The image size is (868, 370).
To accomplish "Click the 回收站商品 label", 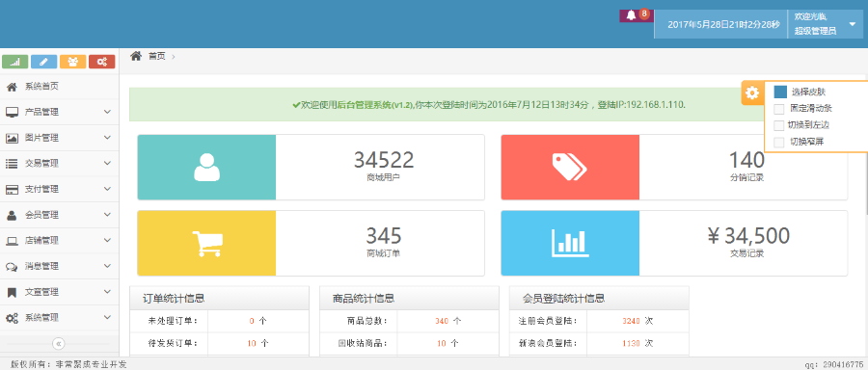I will tap(364, 343).
